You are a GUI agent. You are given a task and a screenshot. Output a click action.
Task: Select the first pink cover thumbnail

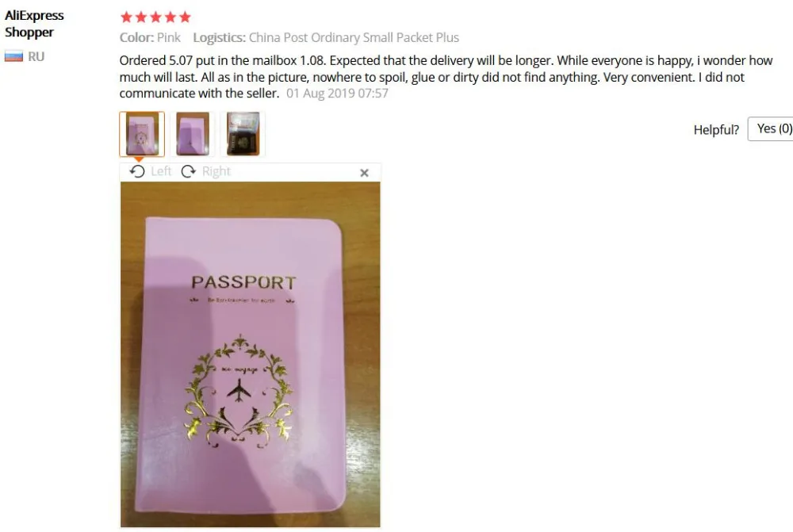[142, 134]
